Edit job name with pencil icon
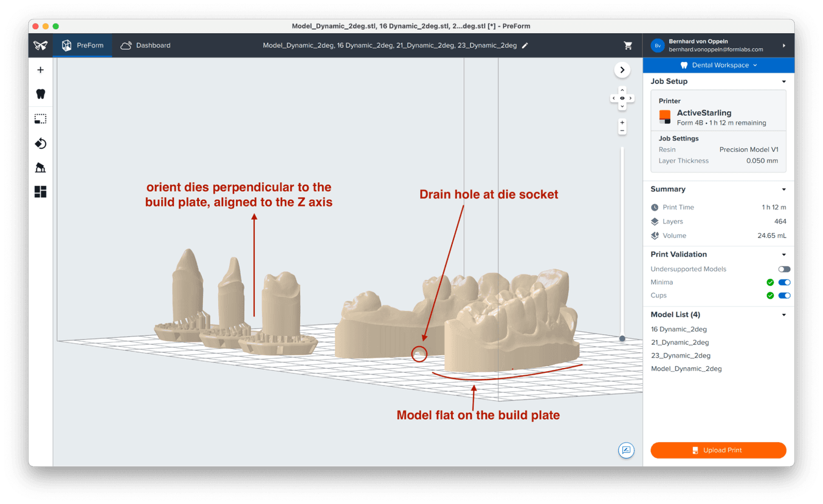The width and height of the screenshot is (823, 504). click(x=525, y=46)
